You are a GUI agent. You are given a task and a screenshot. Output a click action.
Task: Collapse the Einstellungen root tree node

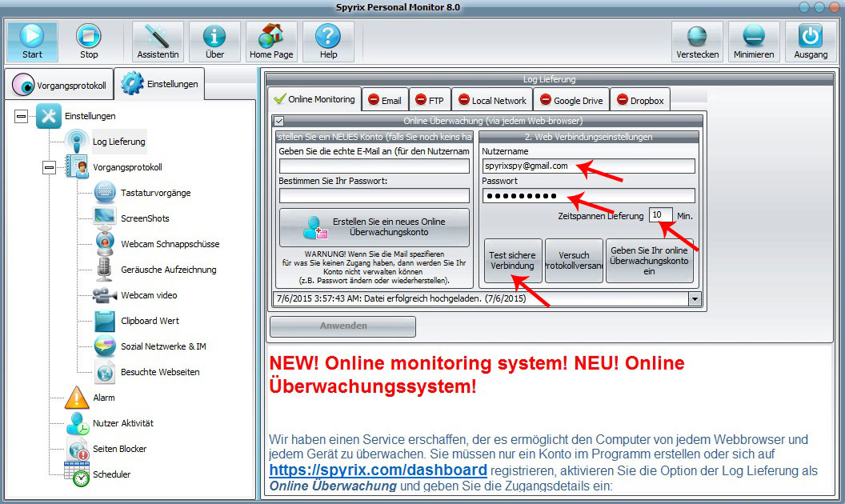(21, 116)
